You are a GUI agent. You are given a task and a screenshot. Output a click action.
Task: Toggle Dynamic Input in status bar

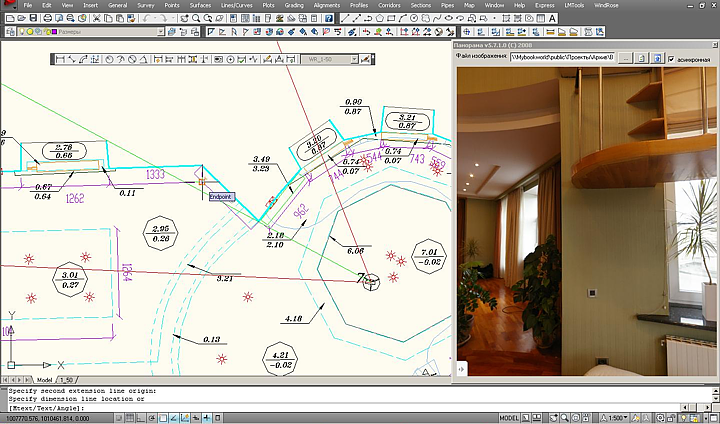tap(196, 418)
